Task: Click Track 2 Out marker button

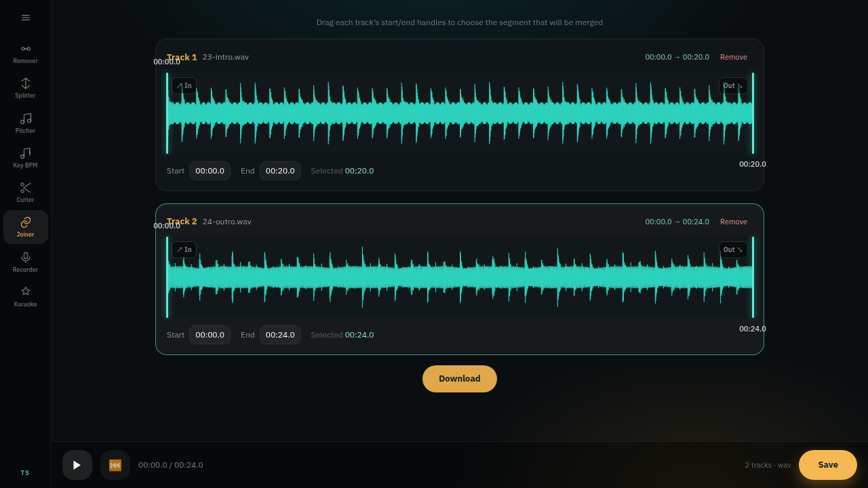Action: 733,250
